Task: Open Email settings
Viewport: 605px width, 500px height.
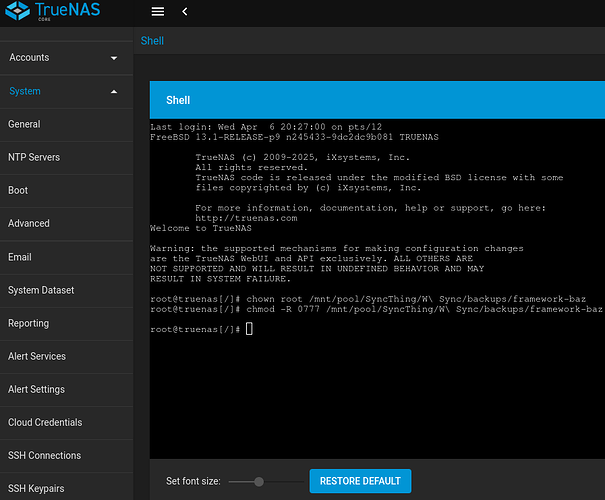Action: pos(66,257)
